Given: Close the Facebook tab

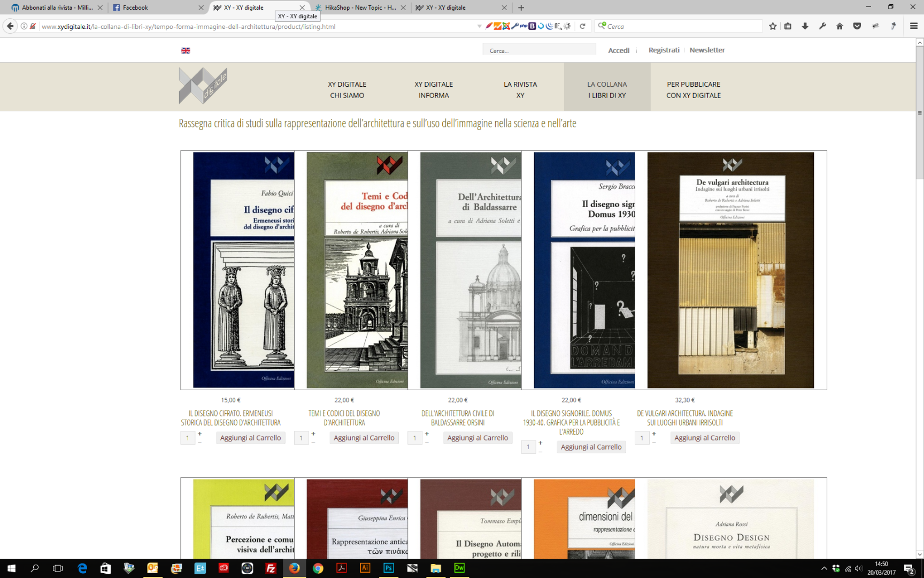Looking at the screenshot, I should 201,7.
